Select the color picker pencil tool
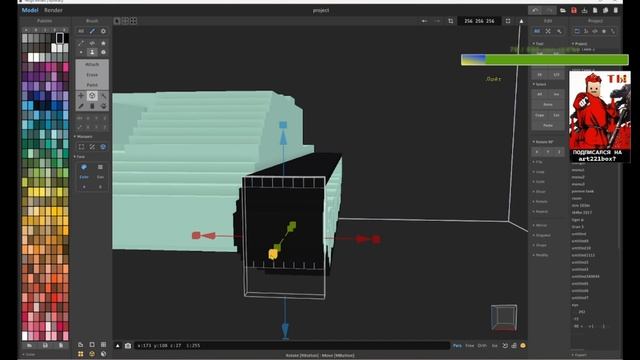640x360 pixels. click(x=81, y=106)
